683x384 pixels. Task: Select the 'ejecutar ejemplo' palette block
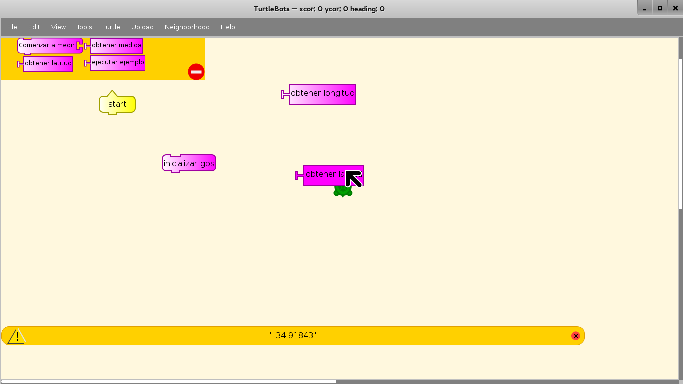coord(115,63)
